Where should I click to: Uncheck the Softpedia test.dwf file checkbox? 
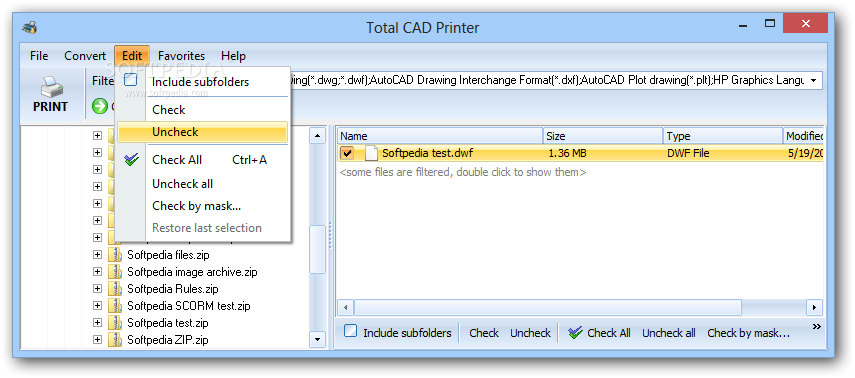347,153
